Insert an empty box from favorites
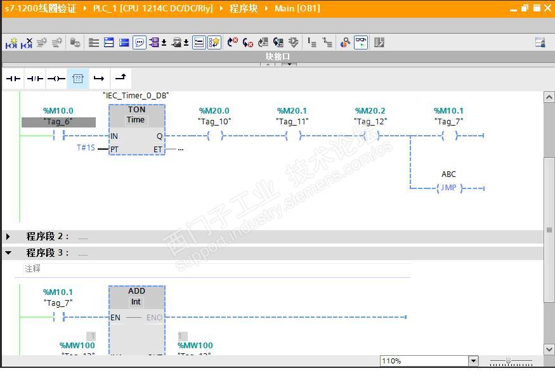This screenshot has height=392, width=555. pyautogui.click(x=78, y=79)
